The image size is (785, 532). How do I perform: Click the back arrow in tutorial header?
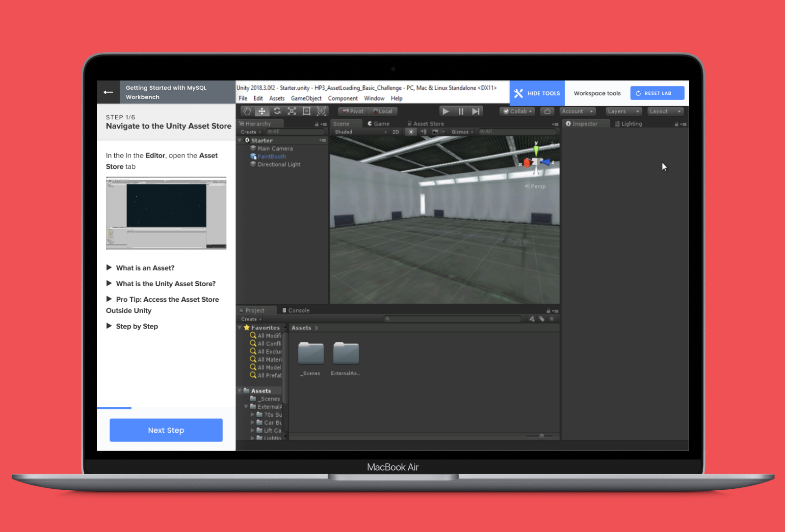click(x=108, y=92)
